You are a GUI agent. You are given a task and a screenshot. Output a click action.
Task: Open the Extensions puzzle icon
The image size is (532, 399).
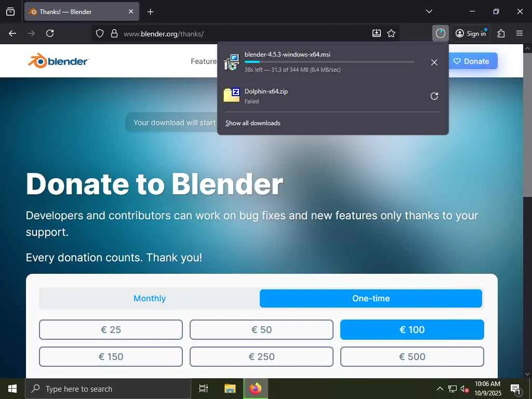(x=501, y=33)
